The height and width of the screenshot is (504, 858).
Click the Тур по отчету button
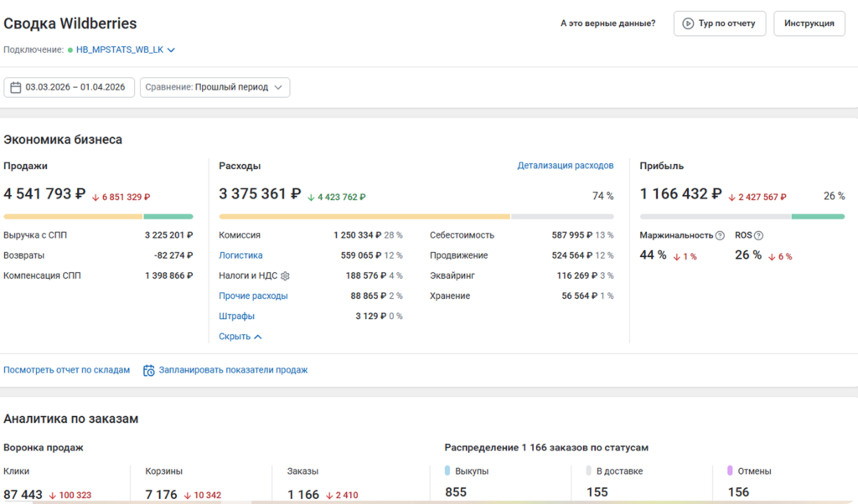point(719,23)
